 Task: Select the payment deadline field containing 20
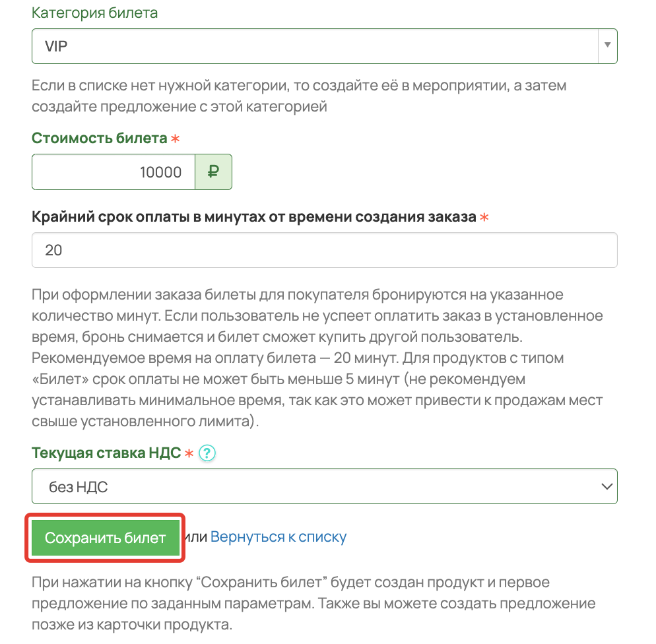pyautogui.click(x=324, y=250)
